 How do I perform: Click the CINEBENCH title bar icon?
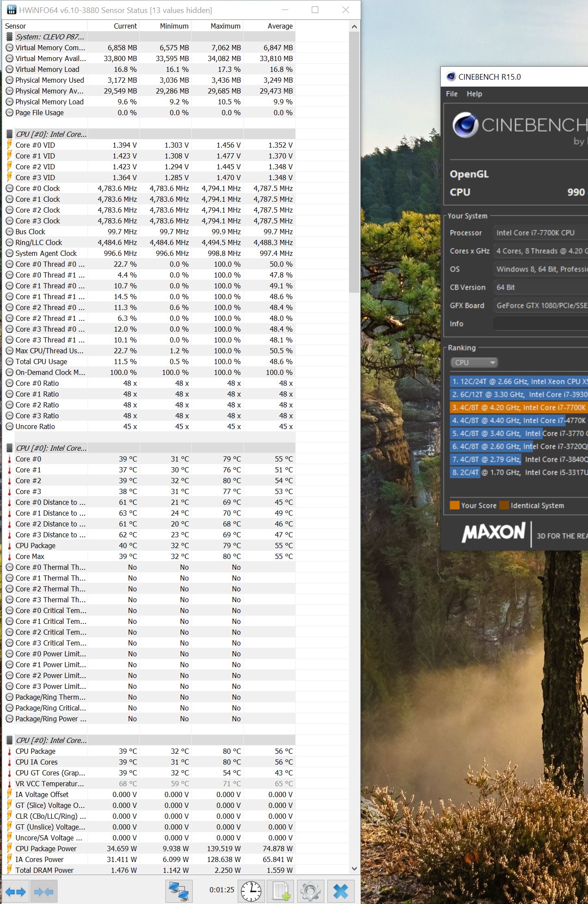click(x=451, y=77)
